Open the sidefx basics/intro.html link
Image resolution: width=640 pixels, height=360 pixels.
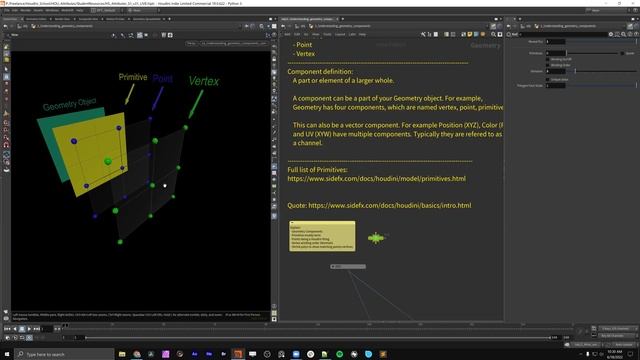point(389,205)
